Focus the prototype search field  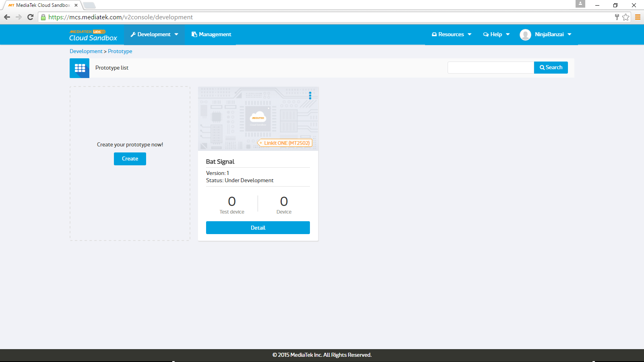[x=491, y=68]
